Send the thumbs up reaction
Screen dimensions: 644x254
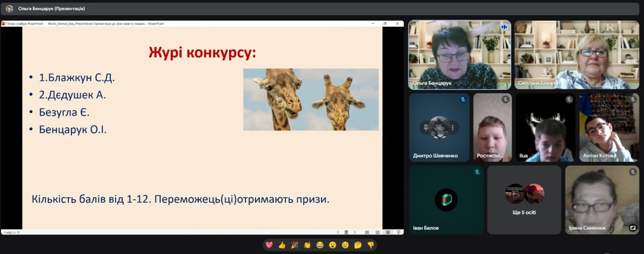click(x=282, y=245)
